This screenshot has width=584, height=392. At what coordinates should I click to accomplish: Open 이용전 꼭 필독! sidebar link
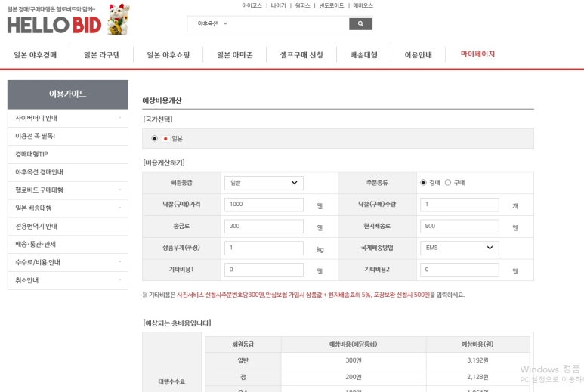[35, 136]
